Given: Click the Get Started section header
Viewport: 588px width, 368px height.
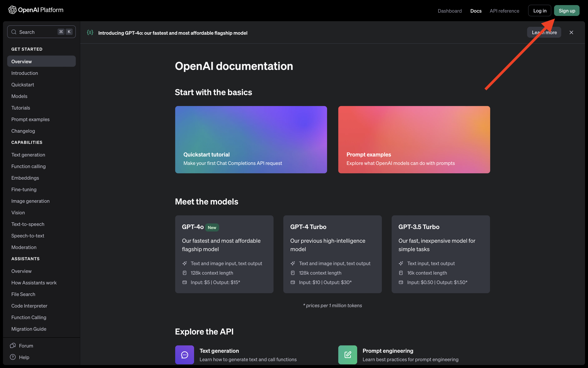Looking at the screenshot, I should [27, 49].
